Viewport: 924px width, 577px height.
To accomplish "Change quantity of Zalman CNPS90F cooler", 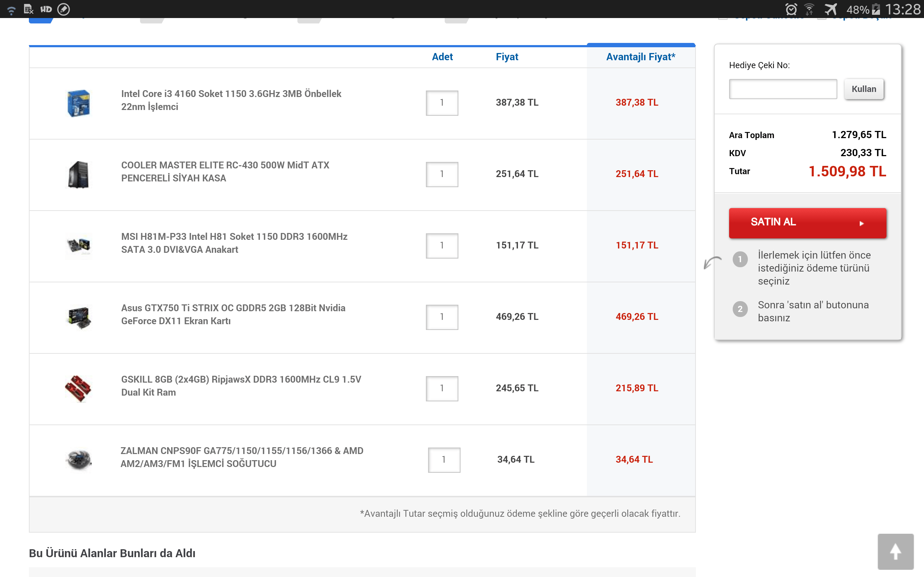I will 444,459.
